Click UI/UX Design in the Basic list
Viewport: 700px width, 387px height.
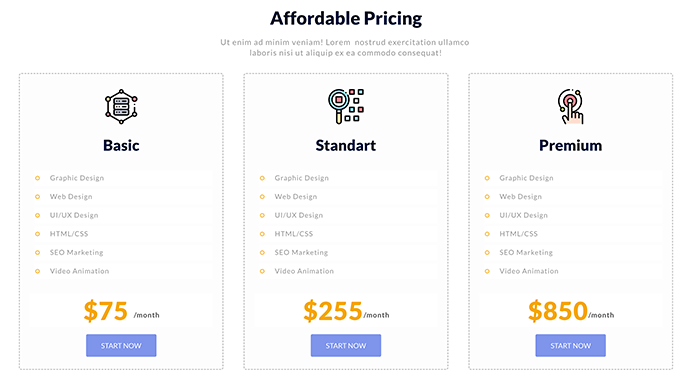tap(74, 215)
